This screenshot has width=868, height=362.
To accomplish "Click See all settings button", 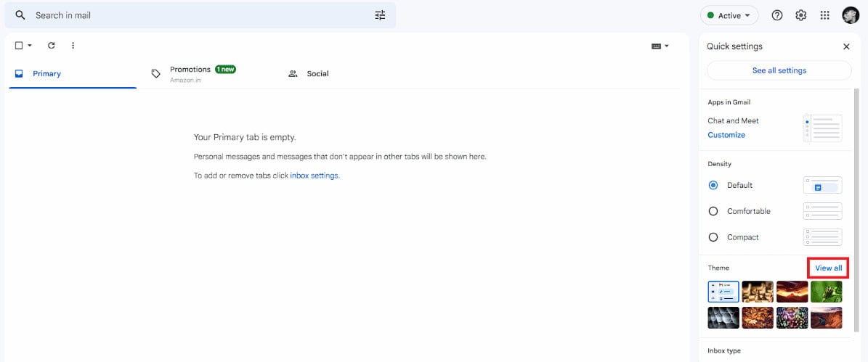I will click(x=779, y=71).
